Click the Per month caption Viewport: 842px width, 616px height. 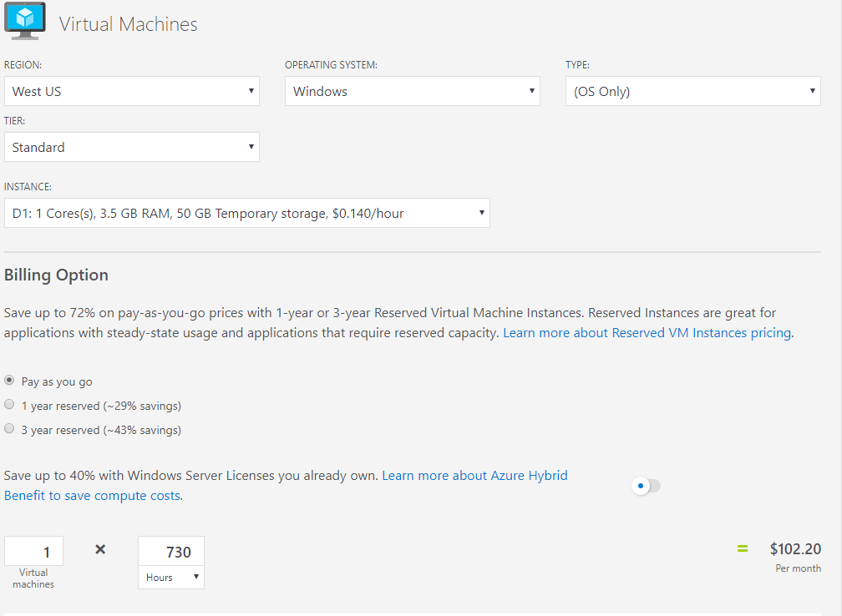(x=798, y=568)
